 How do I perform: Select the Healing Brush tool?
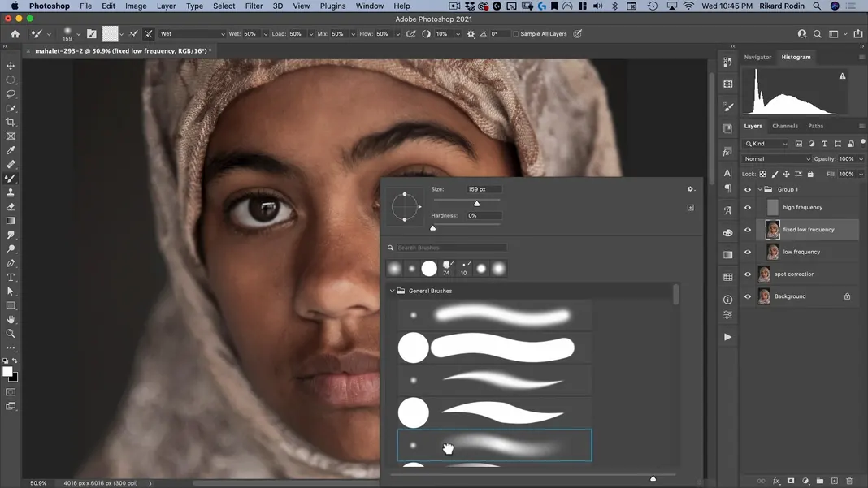point(11,164)
